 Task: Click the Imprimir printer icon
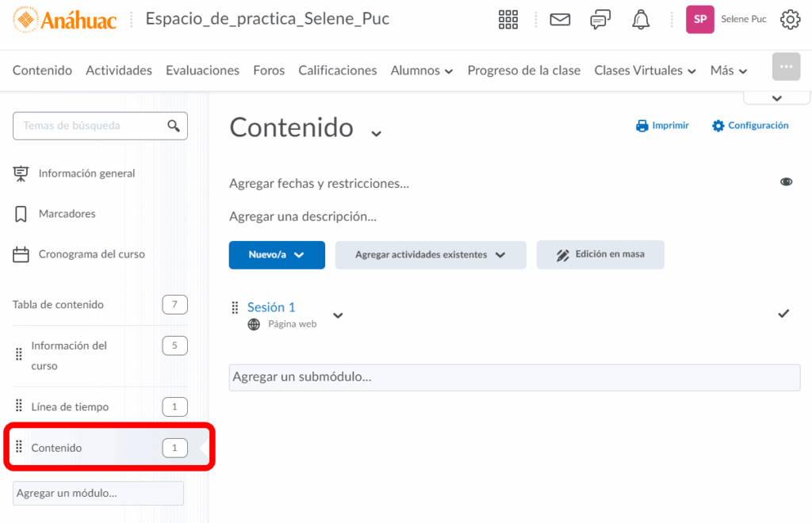[x=642, y=126]
